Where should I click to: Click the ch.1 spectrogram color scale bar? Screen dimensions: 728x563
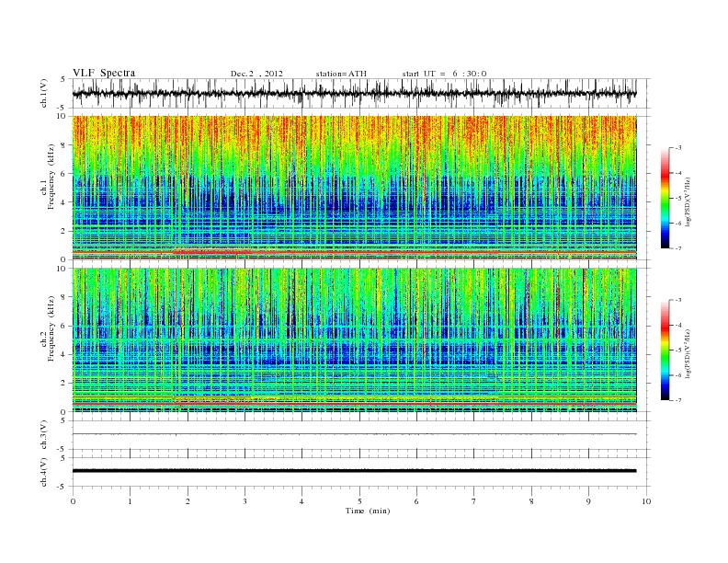coord(665,198)
